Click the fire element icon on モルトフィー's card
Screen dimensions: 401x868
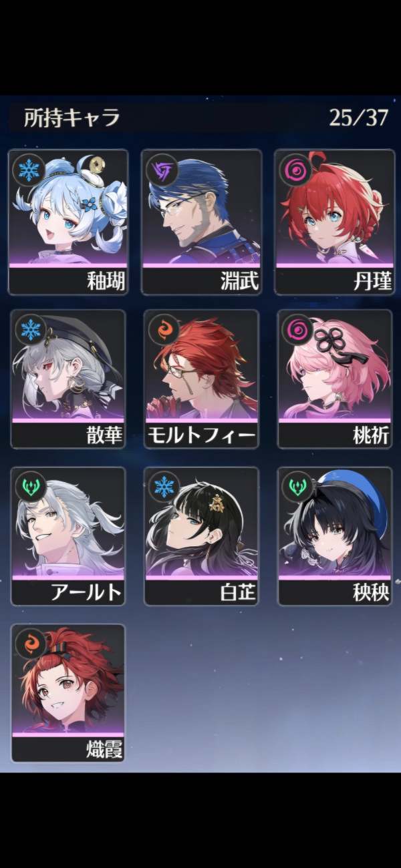tap(162, 329)
